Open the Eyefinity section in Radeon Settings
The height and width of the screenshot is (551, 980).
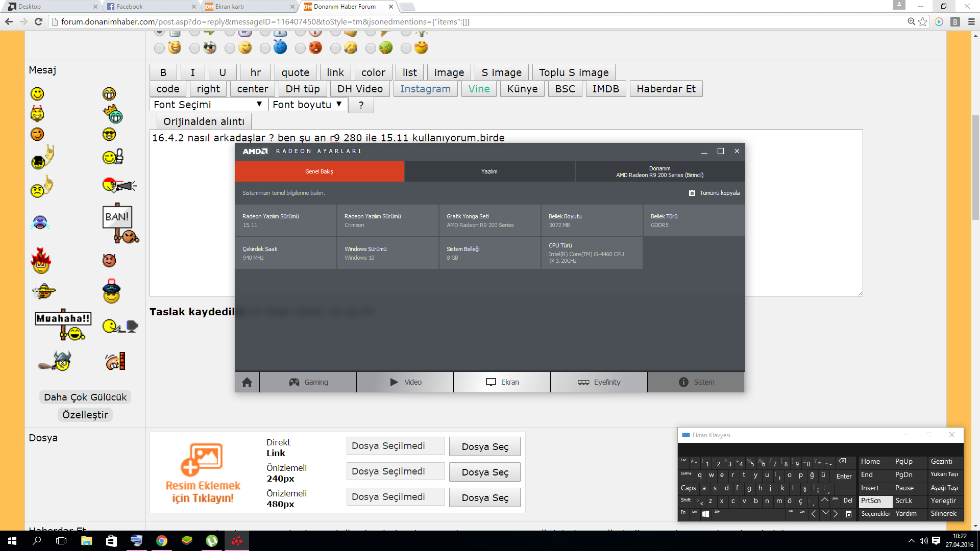(x=599, y=382)
